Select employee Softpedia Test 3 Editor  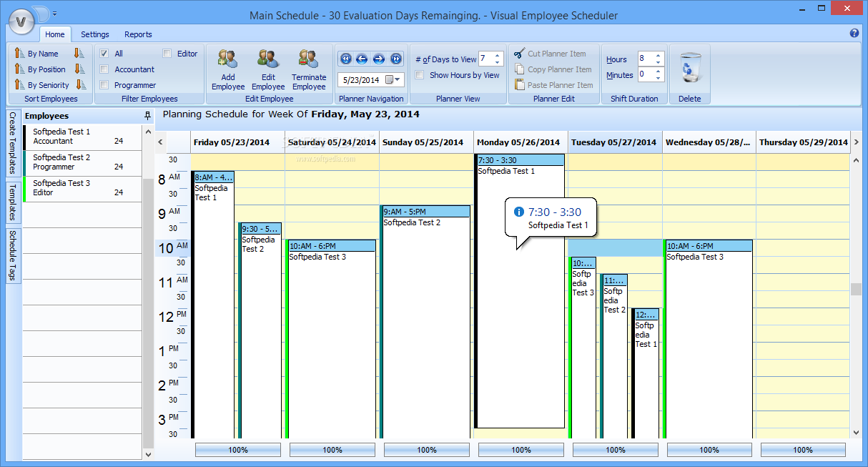[x=83, y=188]
